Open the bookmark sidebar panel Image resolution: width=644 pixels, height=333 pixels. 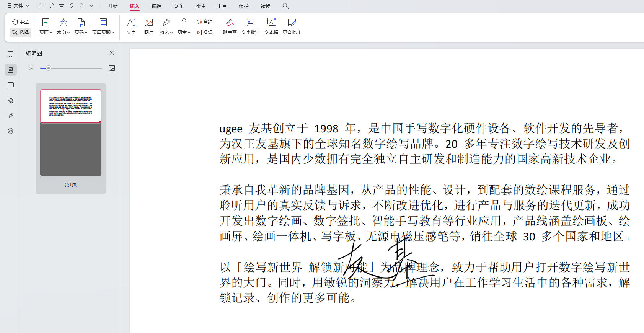[11, 54]
